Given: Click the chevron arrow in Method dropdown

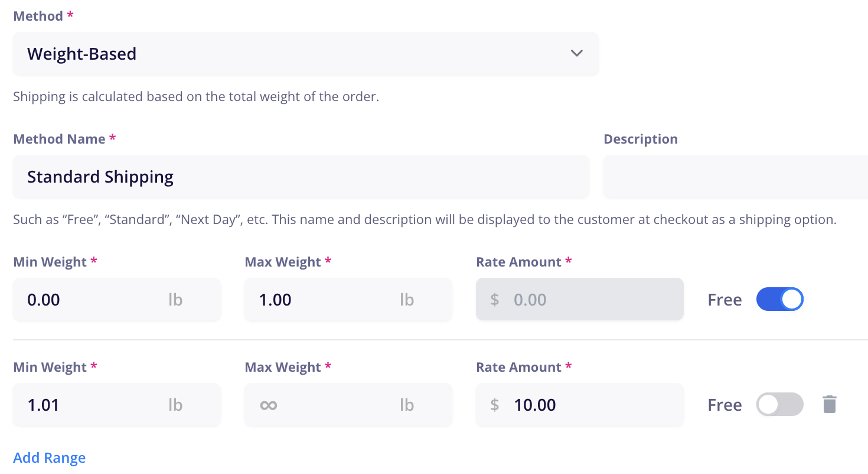Looking at the screenshot, I should pos(577,53).
